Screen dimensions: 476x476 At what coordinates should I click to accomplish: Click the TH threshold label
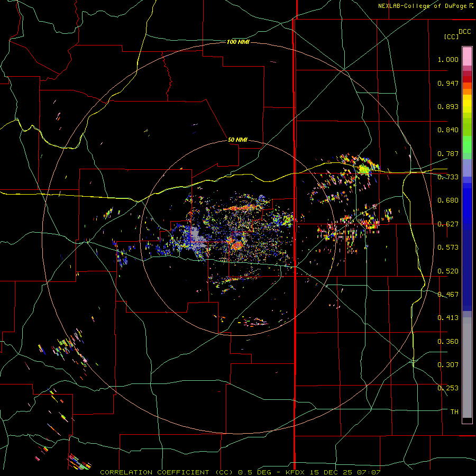pyautogui.click(x=454, y=412)
